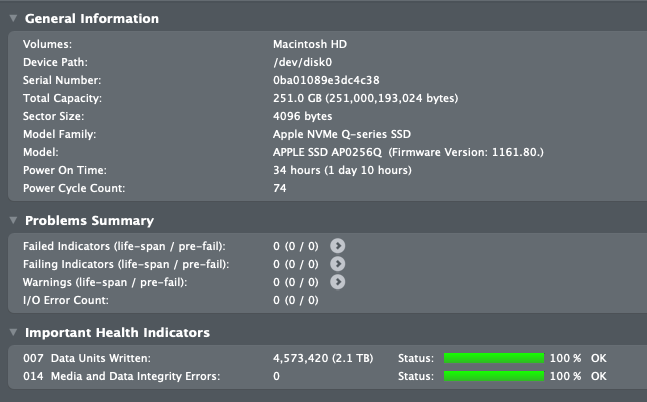This screenshot has height=402, width=647.
Task: Collapse Important Health Indicators section
Action: pos(12,332)
